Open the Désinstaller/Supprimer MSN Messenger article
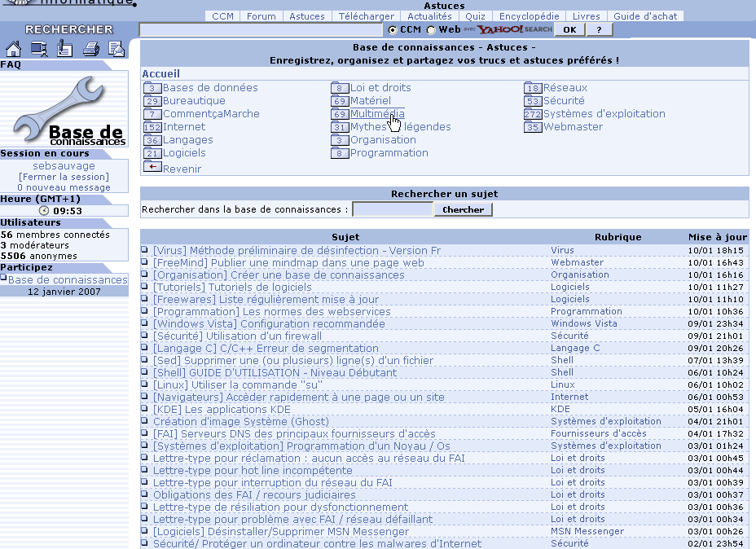756x549 pixels. coord(280,532)
